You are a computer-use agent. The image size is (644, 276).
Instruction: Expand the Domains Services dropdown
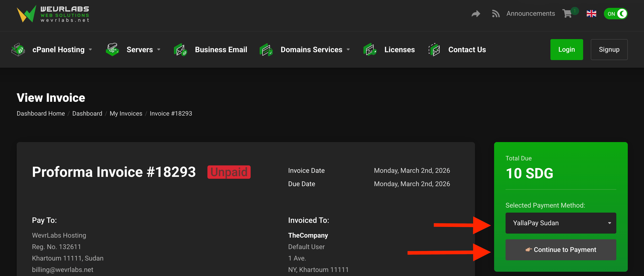(x=315, y=50)
